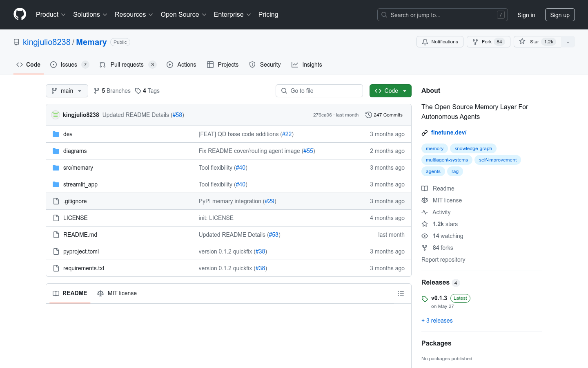View the 5 Branches link
The height and width of the screenshot is (368, 588).
click(x=112, y=91)
